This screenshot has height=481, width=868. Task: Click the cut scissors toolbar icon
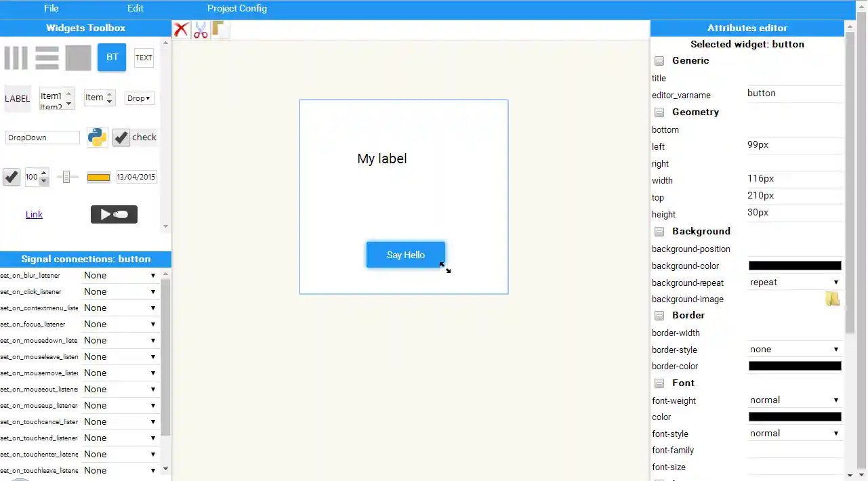point(201,29)
